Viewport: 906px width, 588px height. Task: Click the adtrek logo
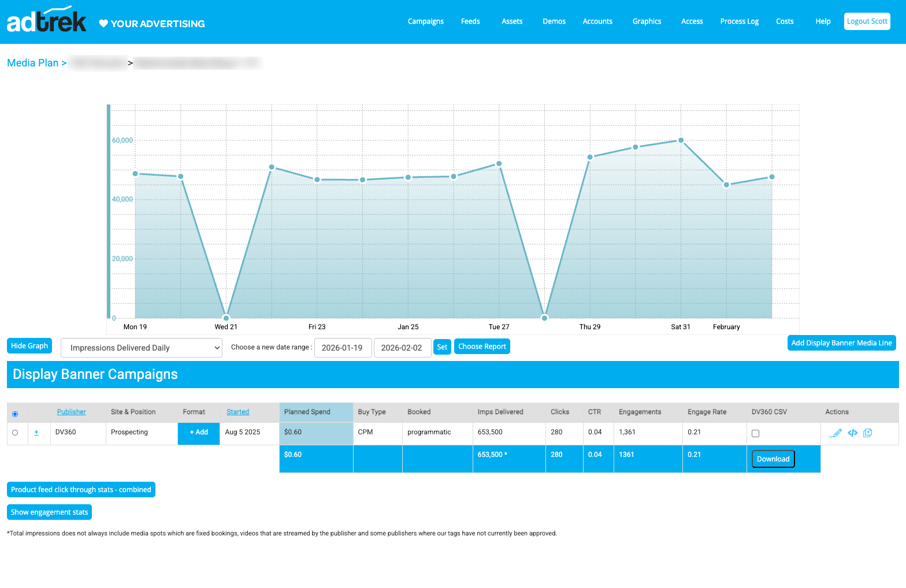pos(47,20)
